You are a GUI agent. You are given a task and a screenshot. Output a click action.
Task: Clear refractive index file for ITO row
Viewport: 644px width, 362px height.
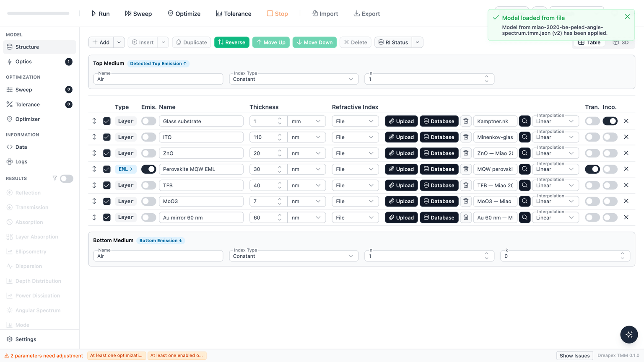coord(466,137)
